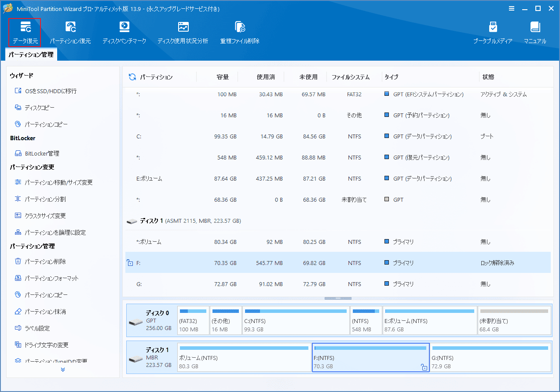
Task: Sort by タイプ column header
Action: (391, 77)
